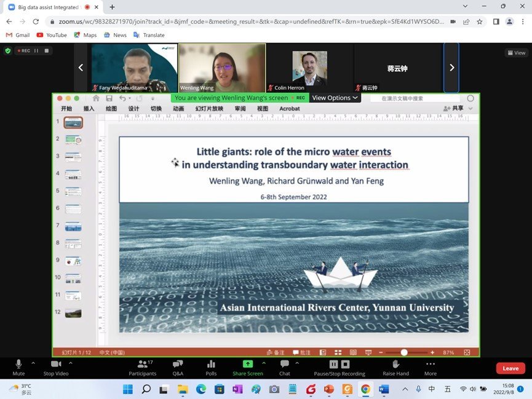The width and height of the screenshot is (532, 399).
Task: Show next participants with right arrow
Action: 451,68
